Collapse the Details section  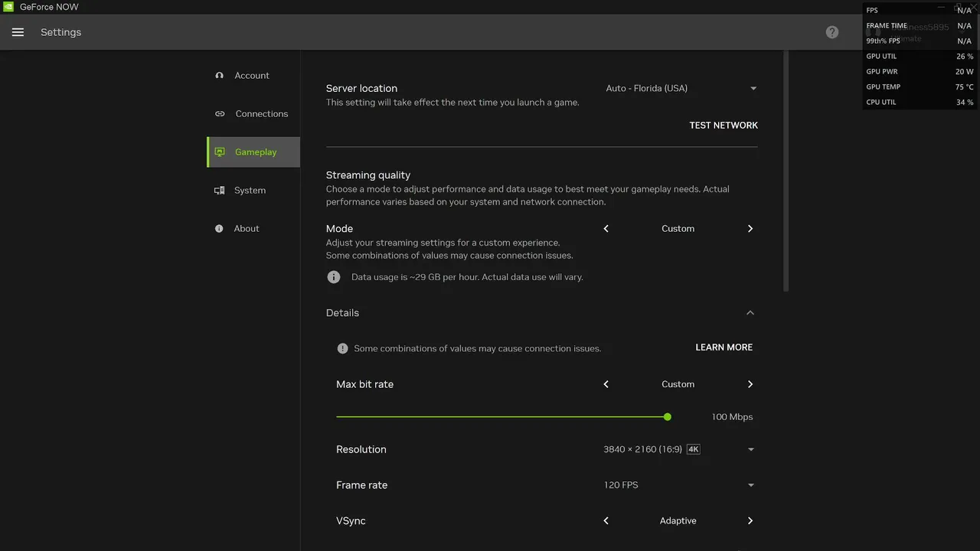coord(750,313)
